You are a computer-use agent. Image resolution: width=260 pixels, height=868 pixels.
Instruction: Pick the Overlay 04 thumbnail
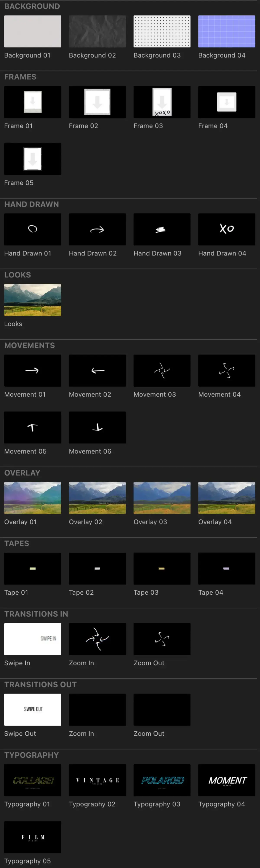click(x=227, y=498)
